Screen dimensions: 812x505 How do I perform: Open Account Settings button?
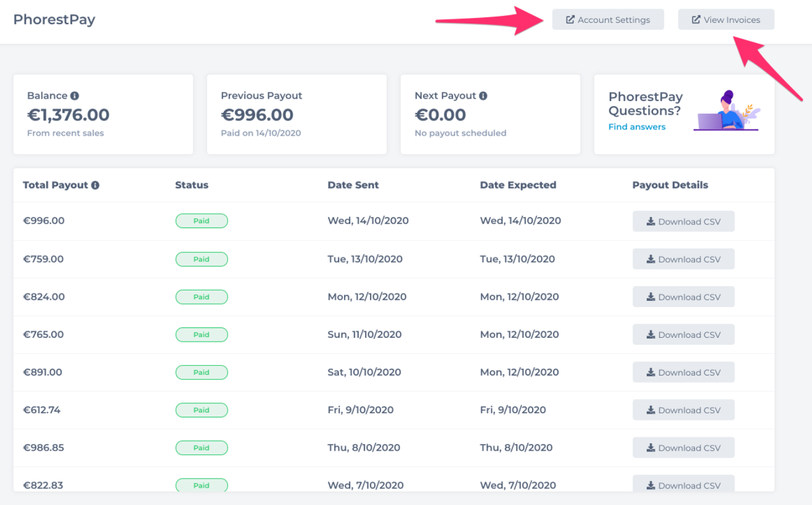coord(608,20)
